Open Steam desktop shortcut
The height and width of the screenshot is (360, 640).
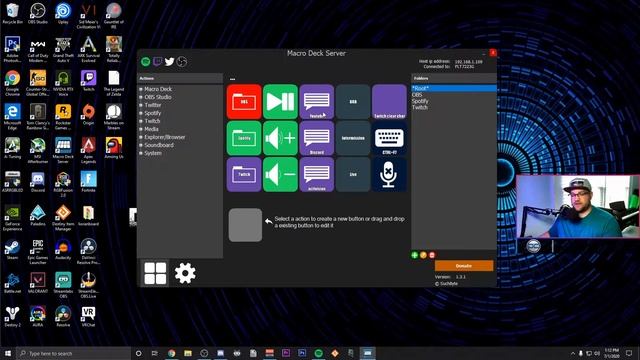coord(12,250)
